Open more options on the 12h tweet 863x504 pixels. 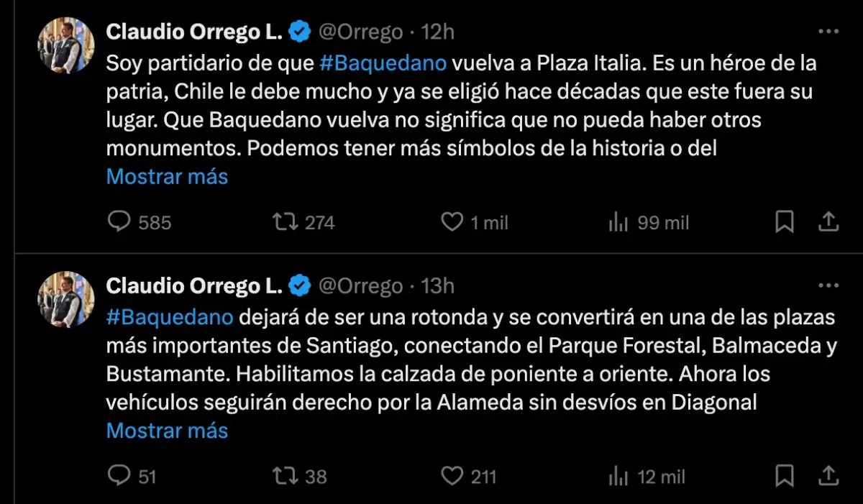(828, 32)
